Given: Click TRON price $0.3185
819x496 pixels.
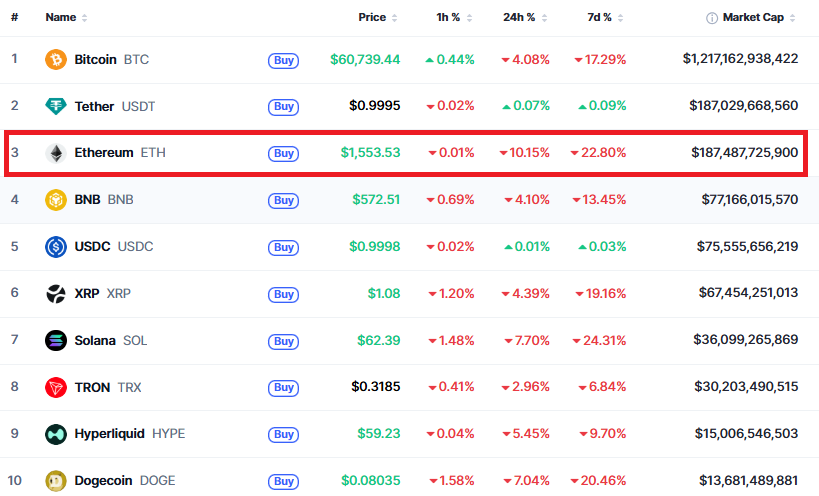Looking at the screenshot, I should pyautogui.click(x=376, y=387).
